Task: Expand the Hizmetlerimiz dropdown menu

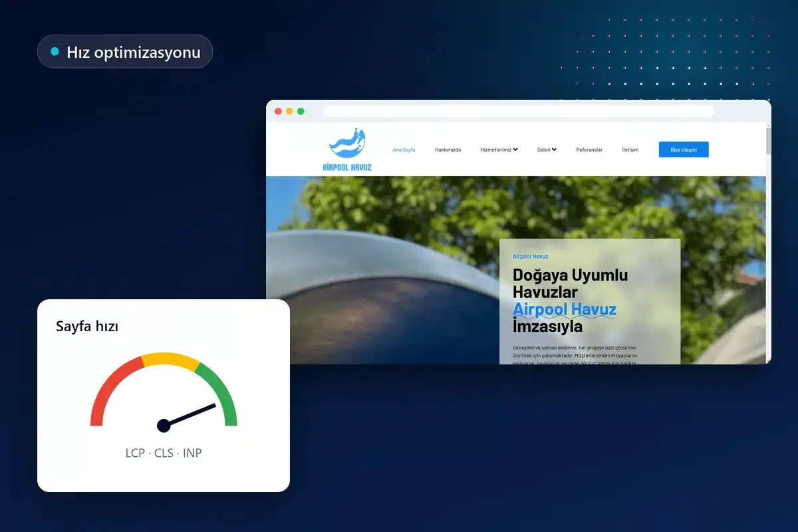Action: pos(499,150)
